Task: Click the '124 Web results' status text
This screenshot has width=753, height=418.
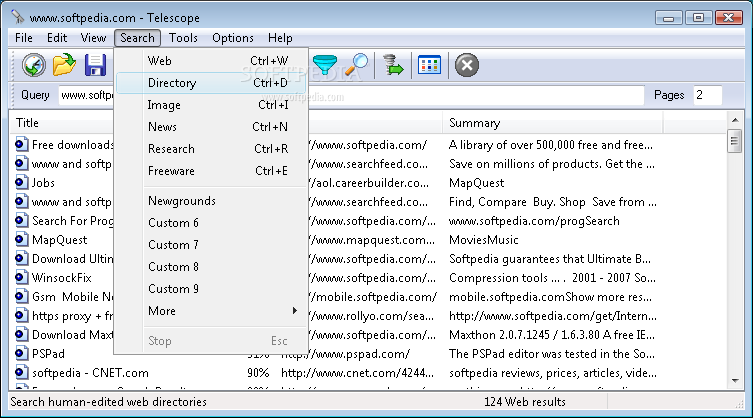Action: click(524, 402)
